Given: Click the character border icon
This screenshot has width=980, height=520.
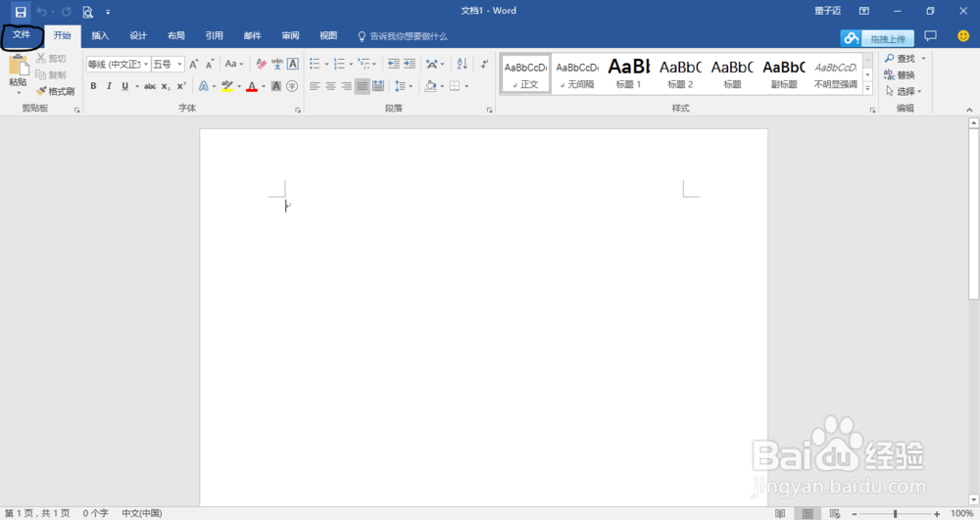Looking at the screenshot, I should click(292, 64).
